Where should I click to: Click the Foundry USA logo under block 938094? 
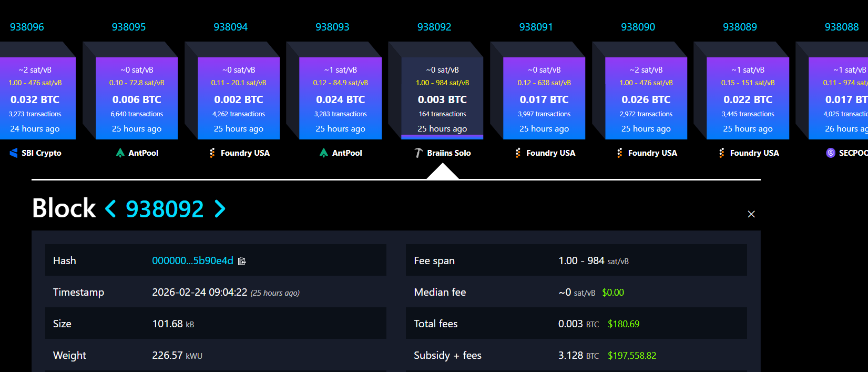(x=212, y=153)
